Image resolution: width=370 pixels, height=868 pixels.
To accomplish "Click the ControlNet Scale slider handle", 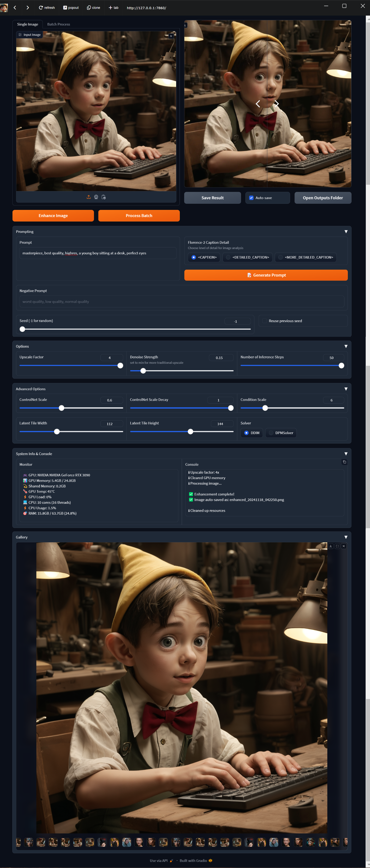I will 61,408.
